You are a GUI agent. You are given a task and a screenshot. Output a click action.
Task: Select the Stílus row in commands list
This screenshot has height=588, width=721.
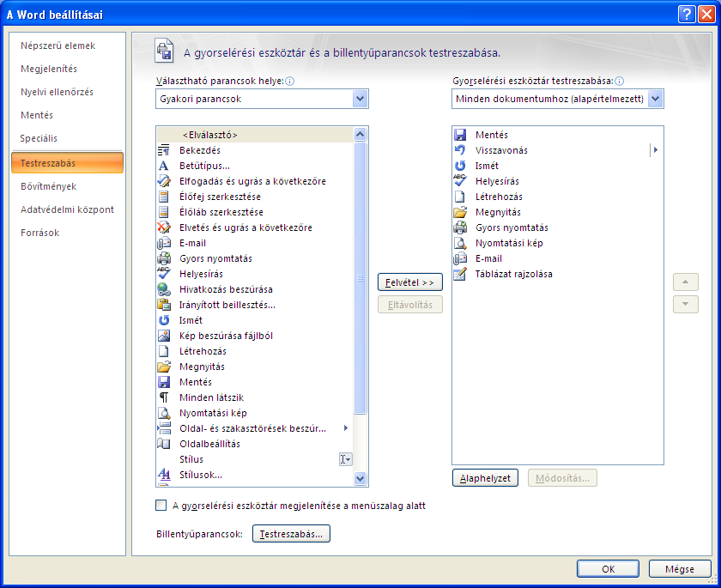pos(255,459)
